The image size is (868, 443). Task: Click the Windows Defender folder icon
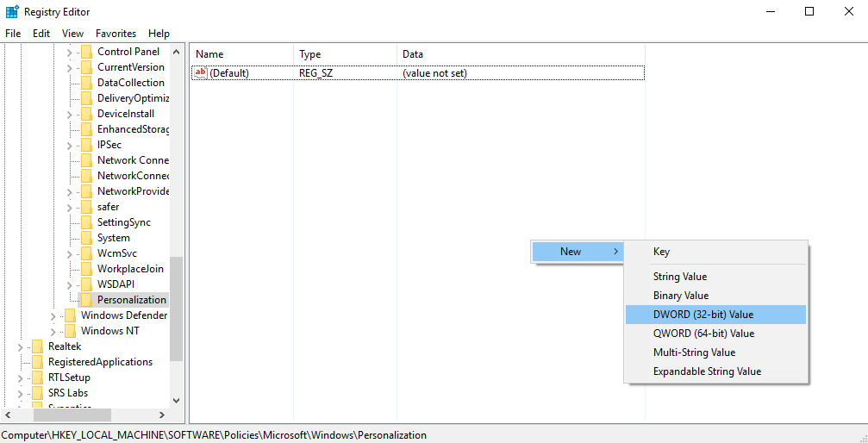click(70, 315)
